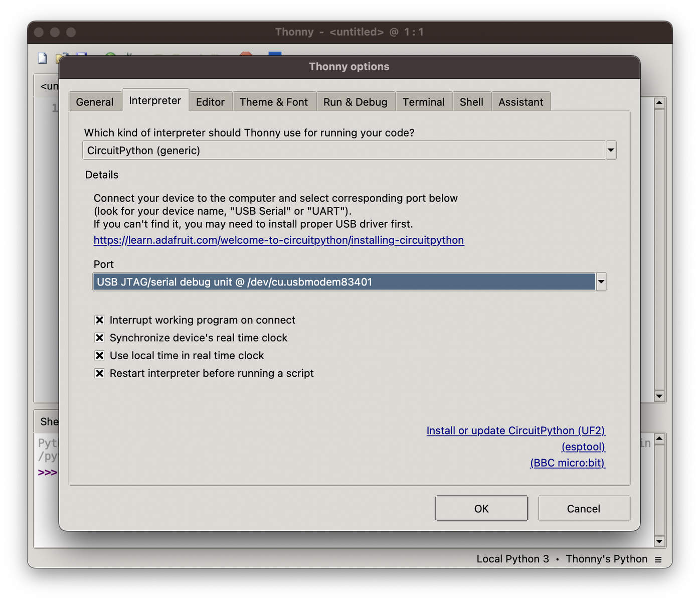Expand the interpreter kind dropdown arrow
Viewport: 700px width, 602px height.
tap(611, 150)
